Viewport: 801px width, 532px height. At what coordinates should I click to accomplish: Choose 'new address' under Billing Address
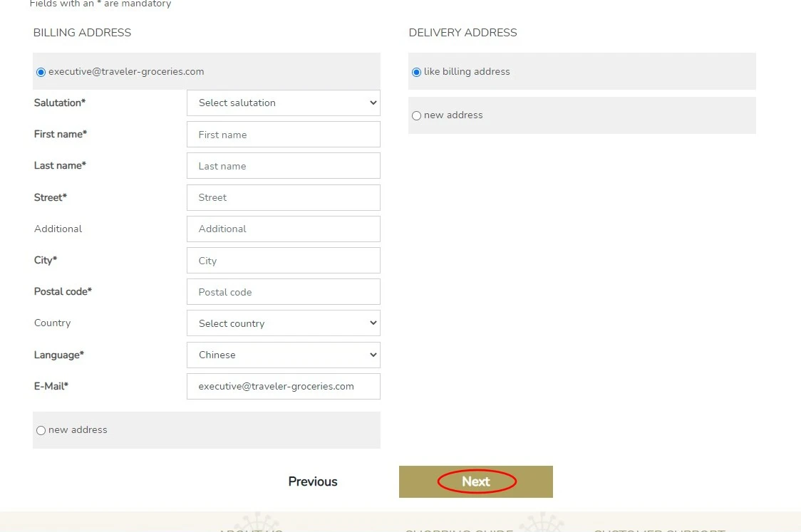pos(41,430)
